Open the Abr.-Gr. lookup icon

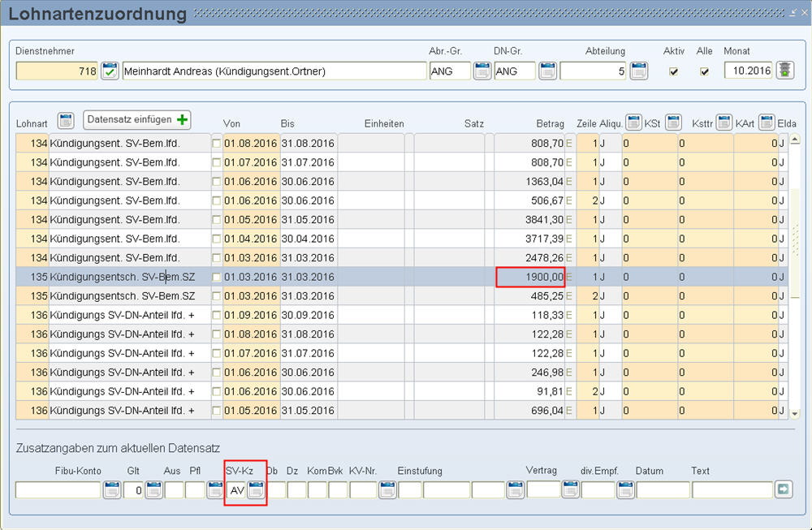482,71
